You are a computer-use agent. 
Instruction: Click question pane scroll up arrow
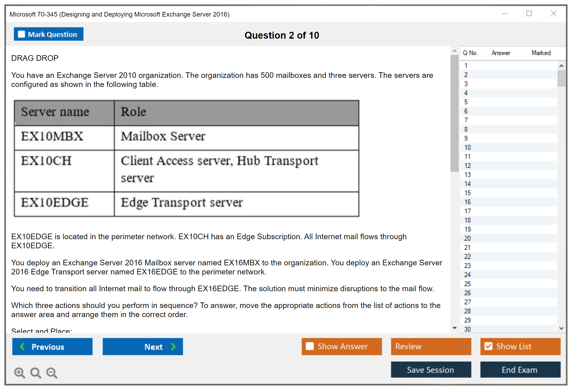[455, 51]
